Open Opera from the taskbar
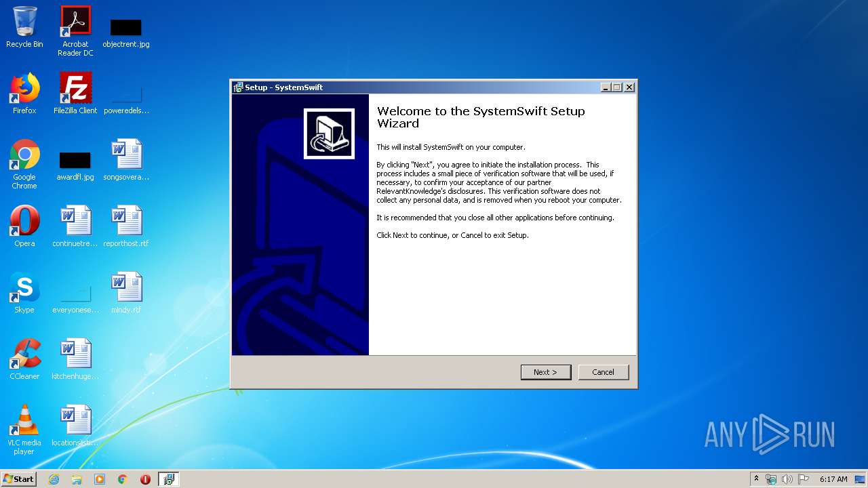The height and width of the screenshot is (488, 868). pos(145,479)
